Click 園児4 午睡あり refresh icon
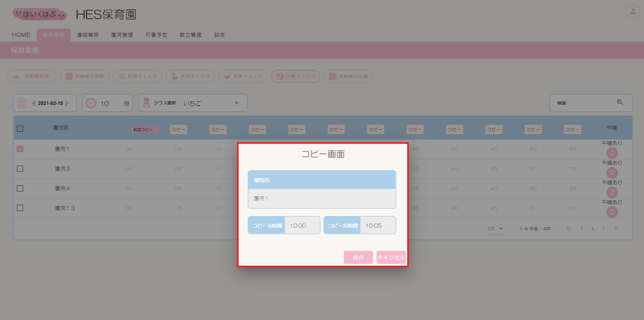The height and width of the screenshot is (320, 644). coord(612,192)
